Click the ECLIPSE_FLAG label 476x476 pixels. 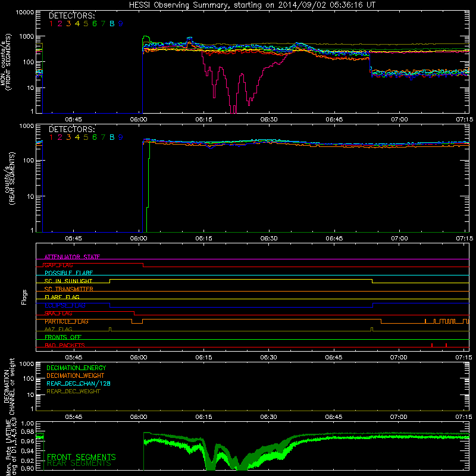[65, 305]
